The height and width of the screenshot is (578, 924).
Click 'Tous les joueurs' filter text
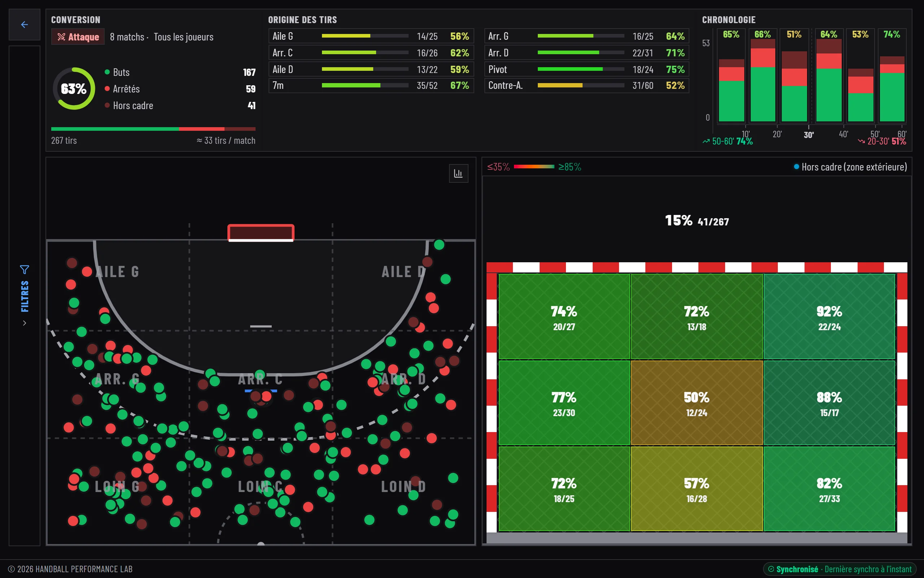(x=184, y=37)
